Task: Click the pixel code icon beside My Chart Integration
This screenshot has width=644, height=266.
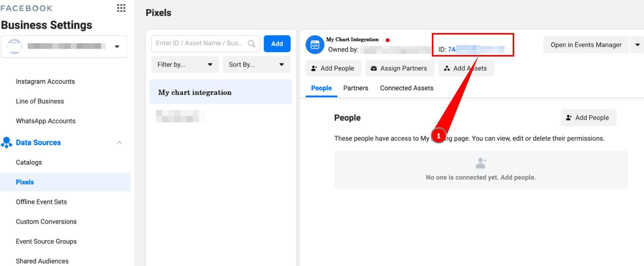Action: pyautogui.click(x=315, y=45)
